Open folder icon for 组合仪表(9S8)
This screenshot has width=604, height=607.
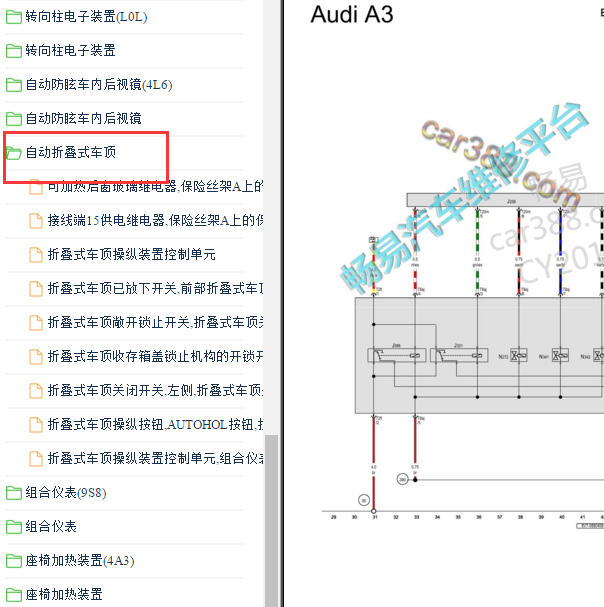14,493
